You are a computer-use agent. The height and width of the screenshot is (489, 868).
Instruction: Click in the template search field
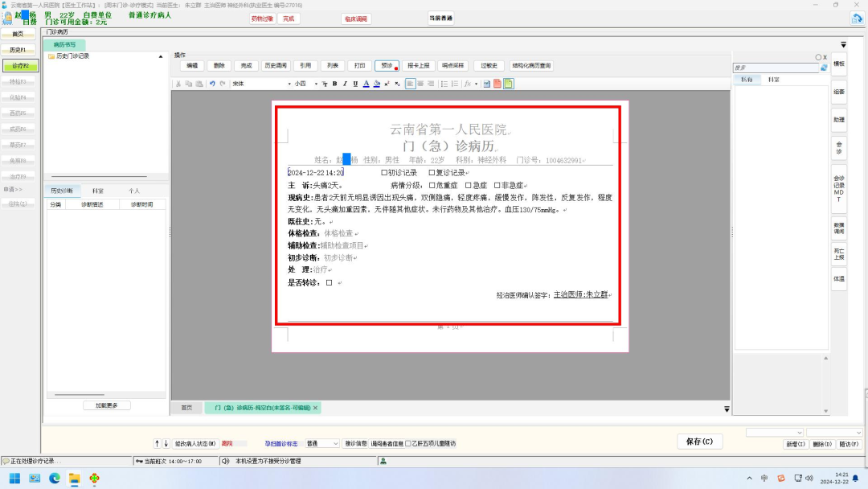(776, 68)
